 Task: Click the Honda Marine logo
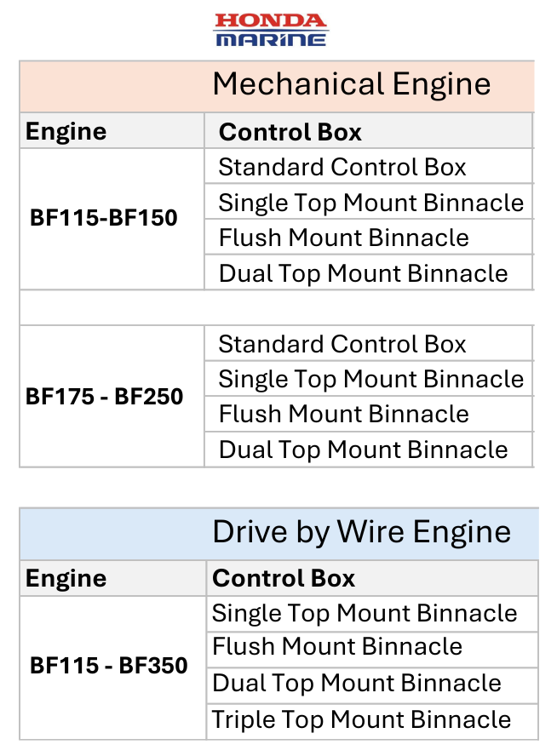pyautogui.click(x=271, y=29)
